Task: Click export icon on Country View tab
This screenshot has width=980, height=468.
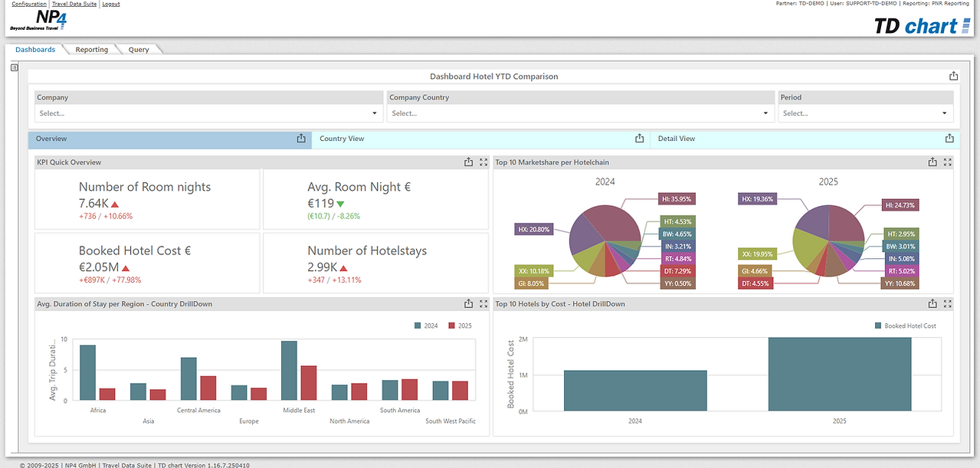Action: [639, 139]
